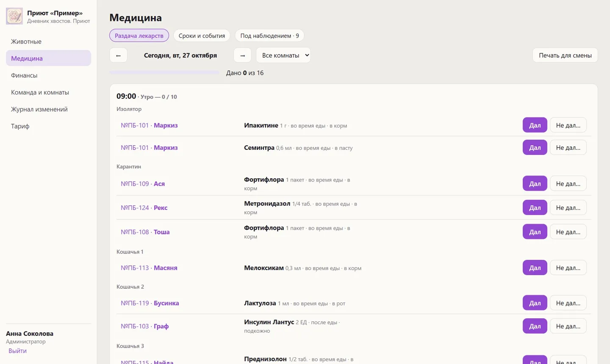Mark Ипакитине for Маркиз as "Дал"
Viewport: 610px width, 364px height.
[x=535, y=125]
